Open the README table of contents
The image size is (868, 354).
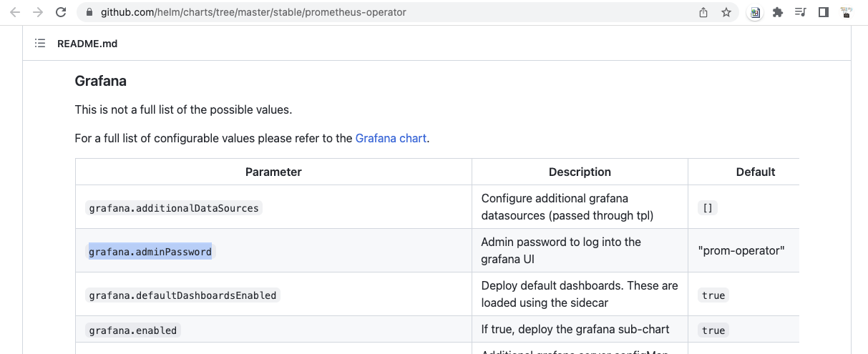40,44
